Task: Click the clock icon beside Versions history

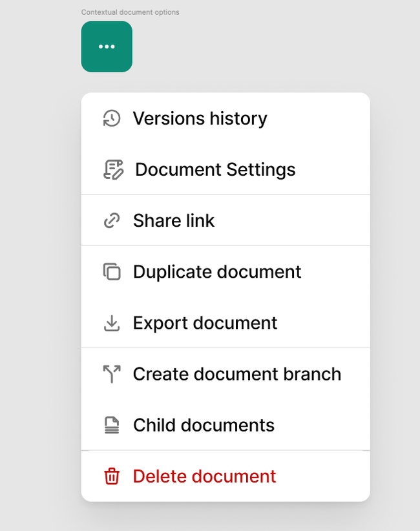Action: point(112,119)
